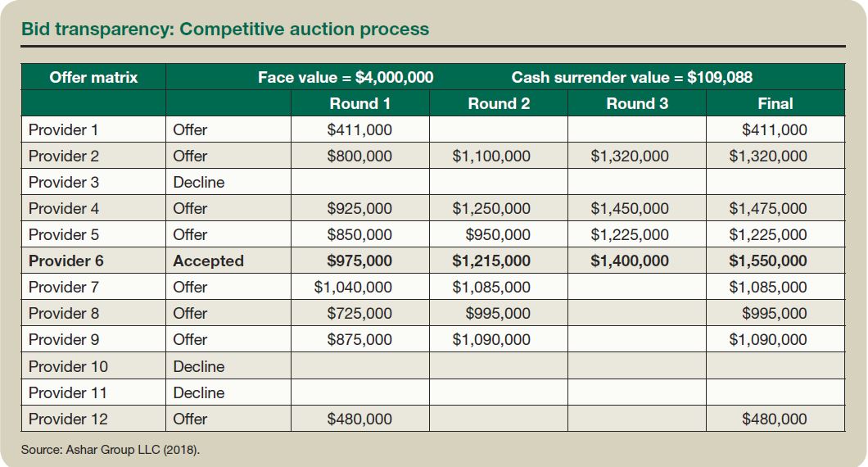The image size is (868, 467).
Task: Select Provider 4 final offer $1,475,000
Action: click(767, 209)
